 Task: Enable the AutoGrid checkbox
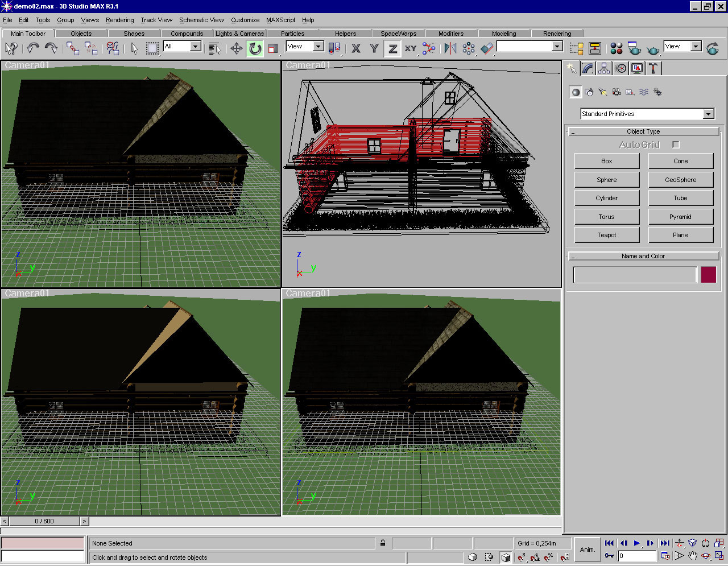click(x=676, y=145)
